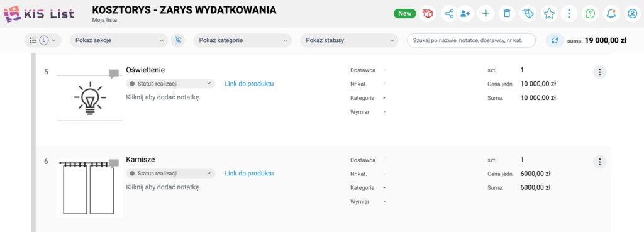Open comment bubble on Oświetlenie item
644x232 pixels.
click(114, 74)
